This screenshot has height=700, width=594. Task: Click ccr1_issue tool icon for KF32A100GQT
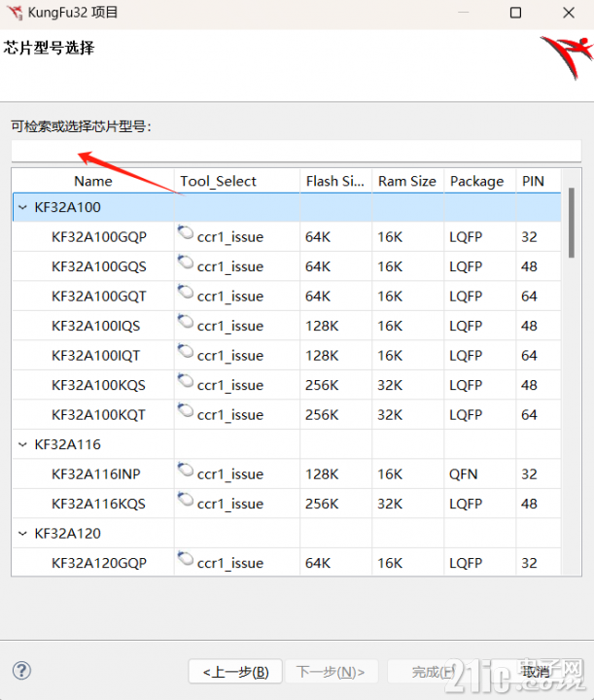pyautogui.click(x=186, y=292)
